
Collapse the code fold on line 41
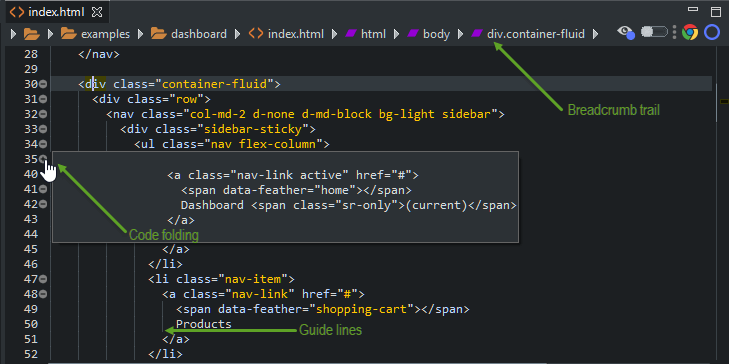43,189
